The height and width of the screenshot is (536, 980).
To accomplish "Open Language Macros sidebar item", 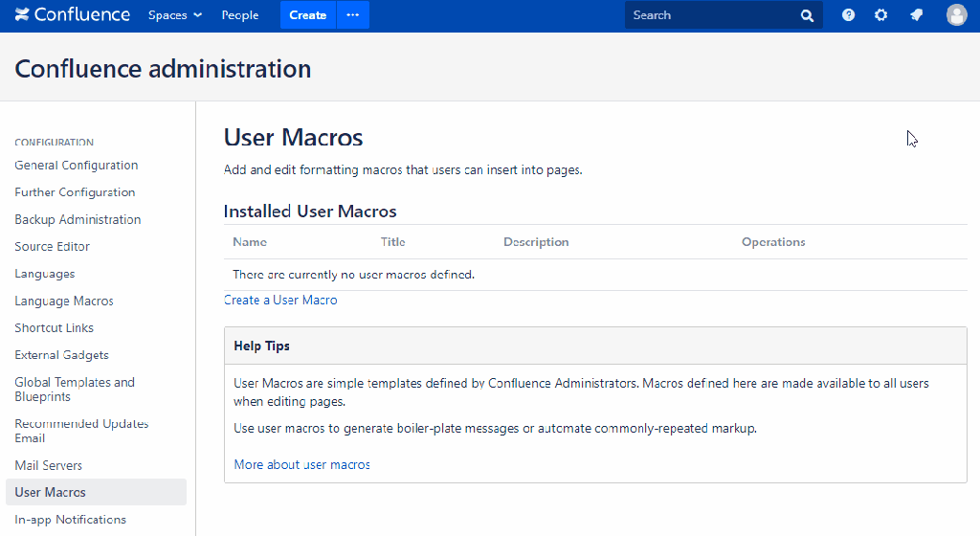I will (64, 301).
